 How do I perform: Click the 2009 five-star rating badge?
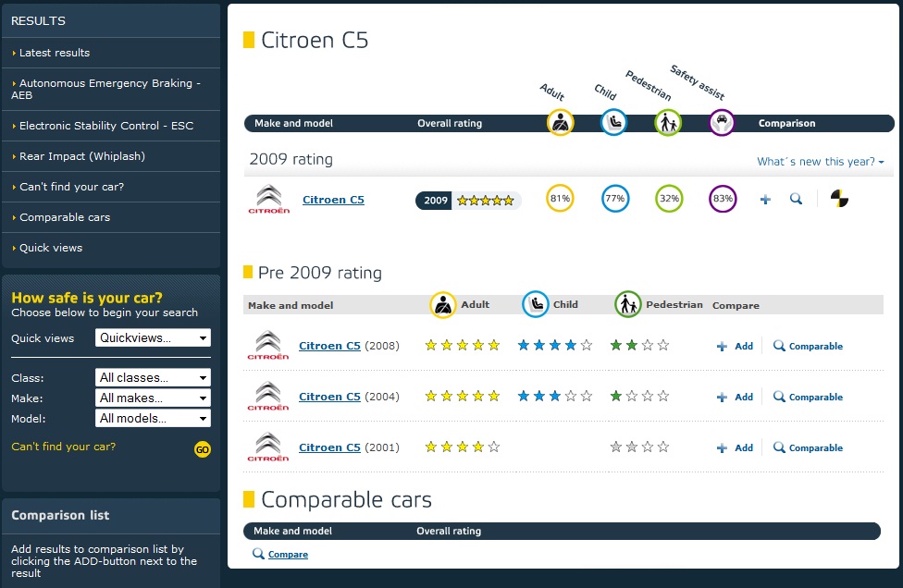468,201
